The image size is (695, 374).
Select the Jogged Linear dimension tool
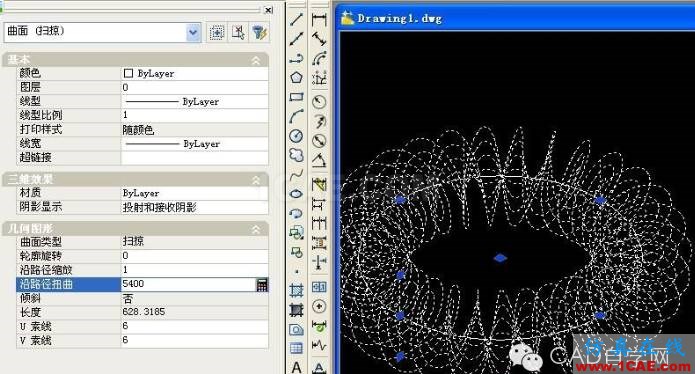(x=319, y=345)
